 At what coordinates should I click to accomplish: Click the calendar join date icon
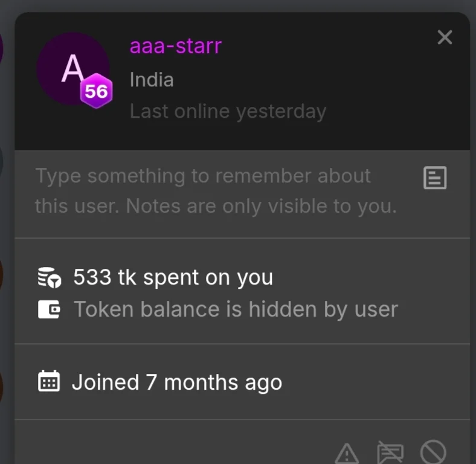pyautogui.click(x=49, y=381)
